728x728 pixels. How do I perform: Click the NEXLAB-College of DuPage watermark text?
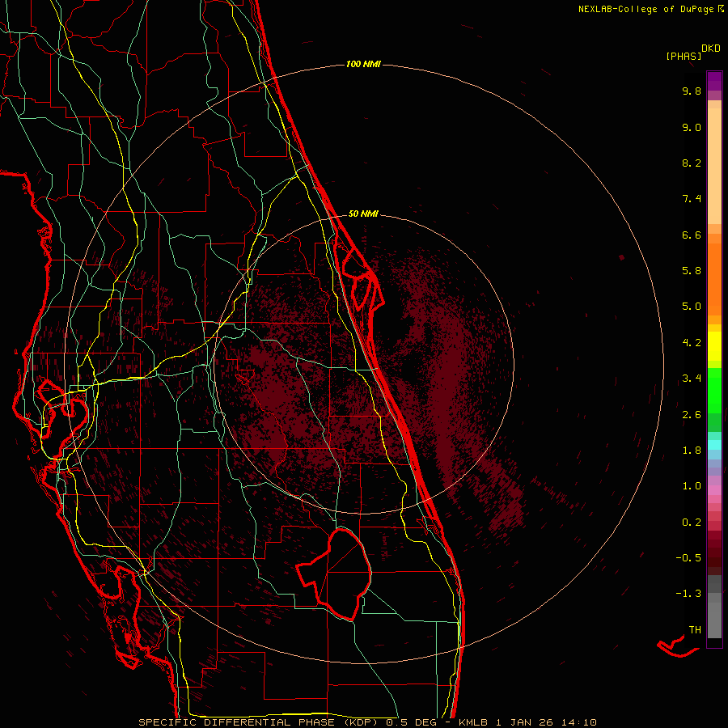click(647, 9)
